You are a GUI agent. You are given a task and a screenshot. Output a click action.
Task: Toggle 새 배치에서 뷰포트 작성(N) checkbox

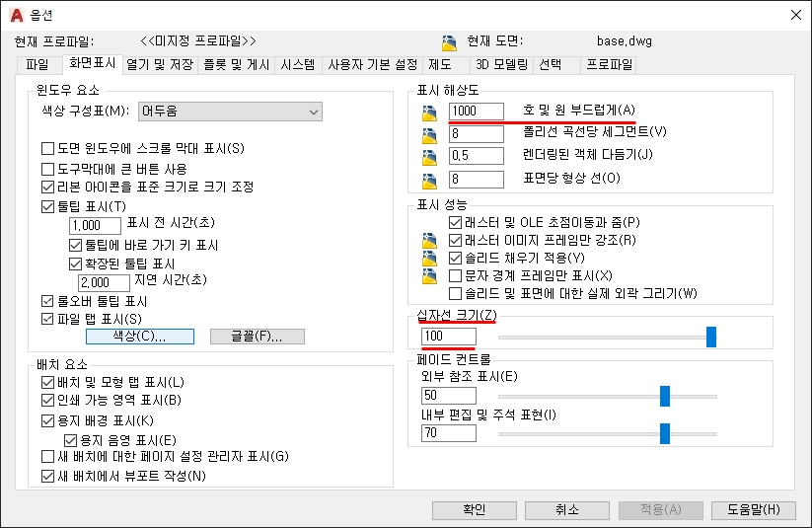pyautogui.click(x=47, y=476)
